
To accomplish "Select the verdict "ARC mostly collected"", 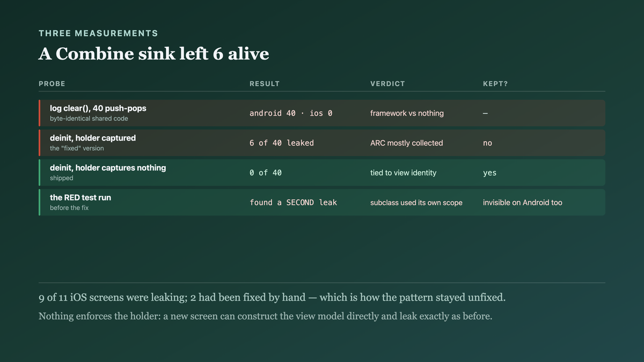I will tap(407, 143).
